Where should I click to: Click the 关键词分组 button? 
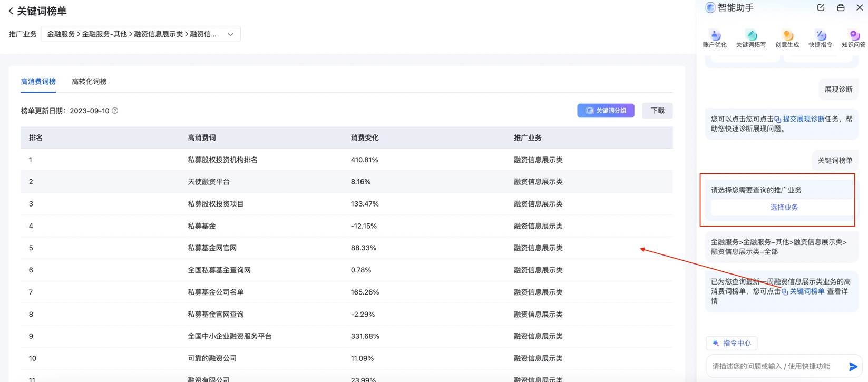point(606,111)
